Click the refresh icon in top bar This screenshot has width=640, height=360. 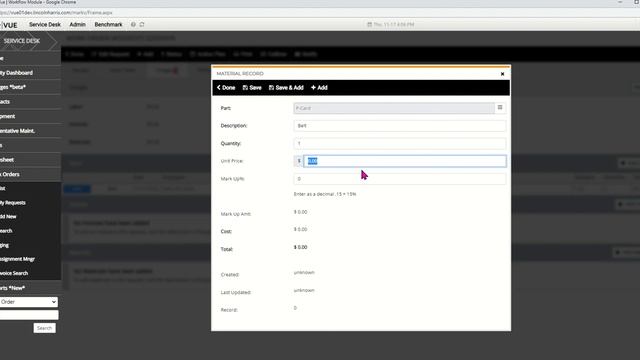pos(142,24)
